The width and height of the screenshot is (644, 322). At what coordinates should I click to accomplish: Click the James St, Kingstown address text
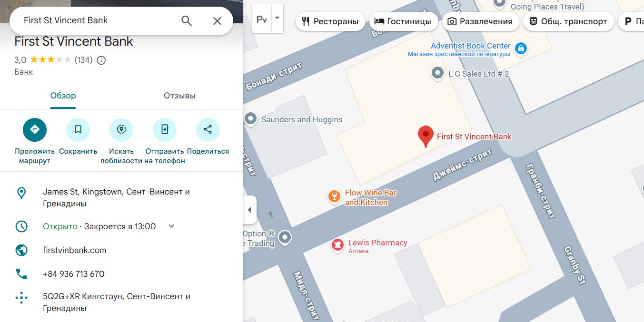click(116, 198)
